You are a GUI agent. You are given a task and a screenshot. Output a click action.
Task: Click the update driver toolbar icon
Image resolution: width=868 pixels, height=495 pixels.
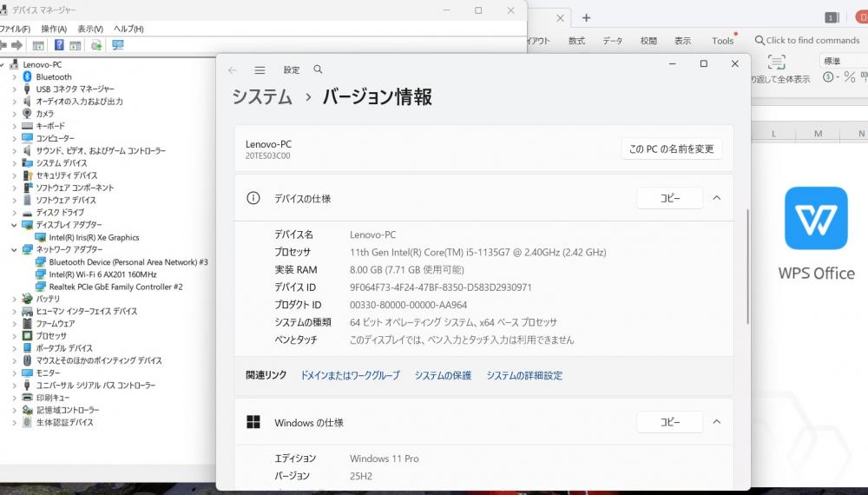[x=96, y=45]
